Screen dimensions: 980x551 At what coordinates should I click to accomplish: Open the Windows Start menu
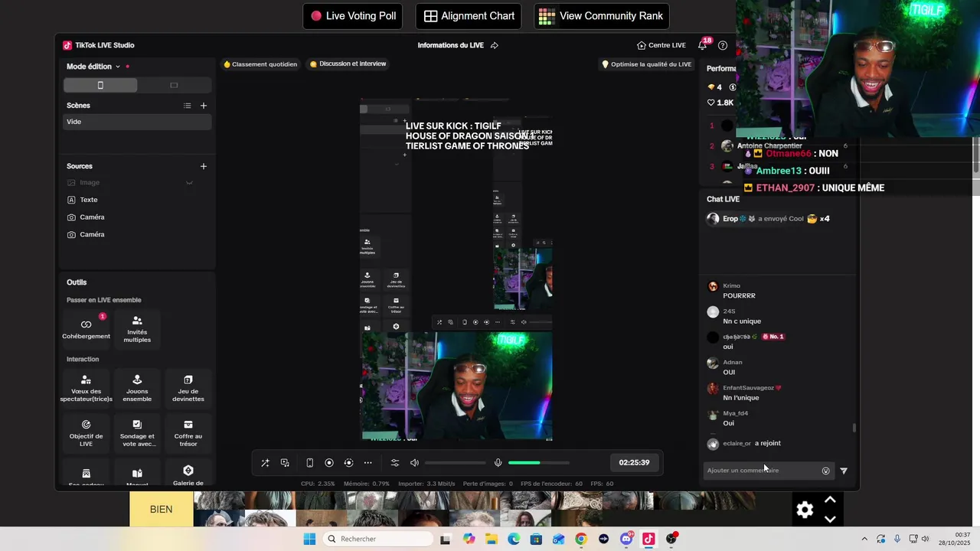point(309,540)
